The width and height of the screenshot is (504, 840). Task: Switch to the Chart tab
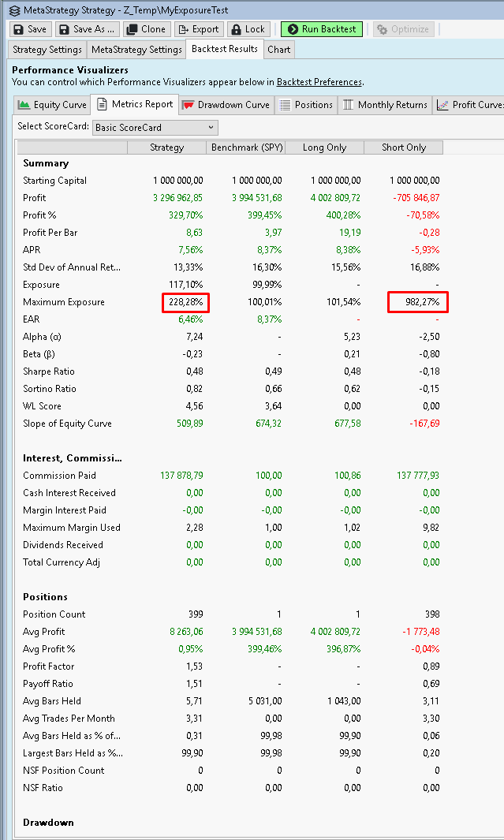pos(278,49)
